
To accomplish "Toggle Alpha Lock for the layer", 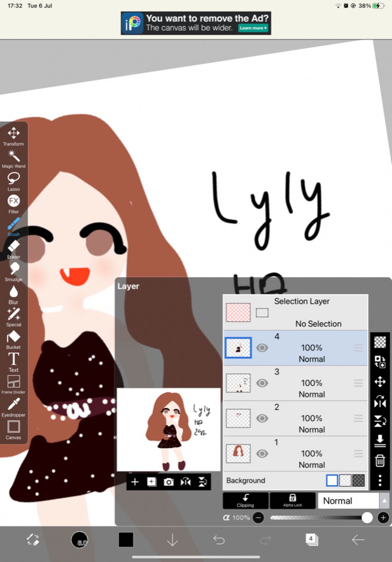I will [292, 501].
